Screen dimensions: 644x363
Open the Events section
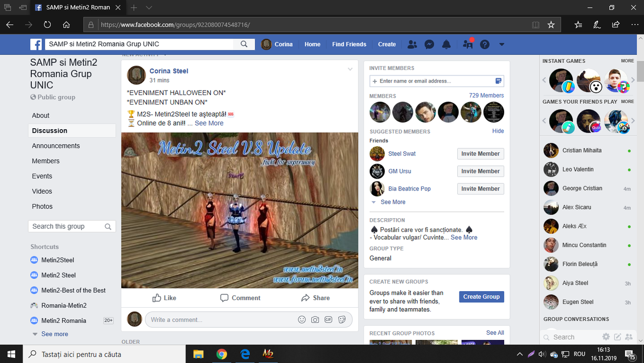pos(72,176)
